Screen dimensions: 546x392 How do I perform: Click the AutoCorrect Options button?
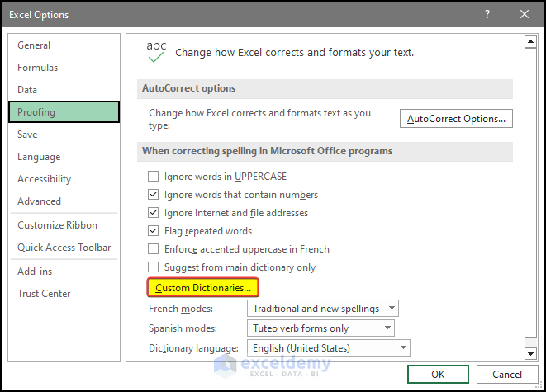point(456,119)
